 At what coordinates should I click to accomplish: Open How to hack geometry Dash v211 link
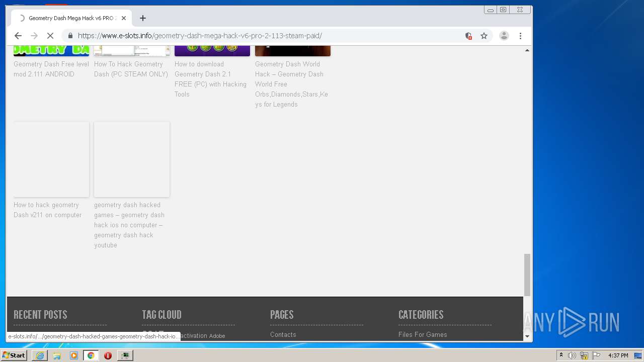pos(47,210)
